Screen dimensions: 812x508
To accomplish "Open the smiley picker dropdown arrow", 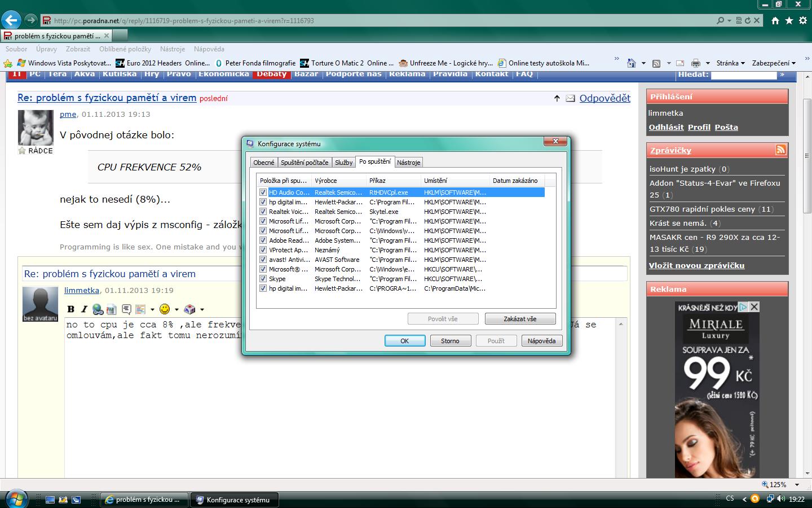I will (x=176, y=309).
